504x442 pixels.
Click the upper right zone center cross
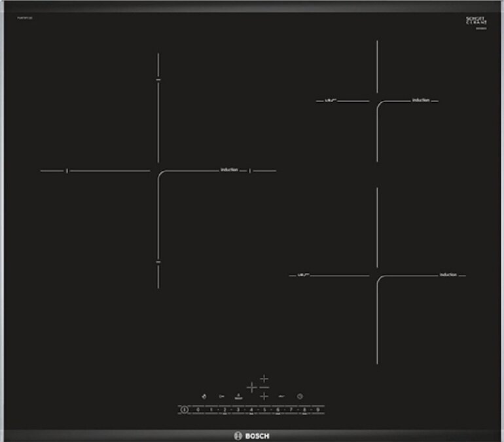(377, 101)
